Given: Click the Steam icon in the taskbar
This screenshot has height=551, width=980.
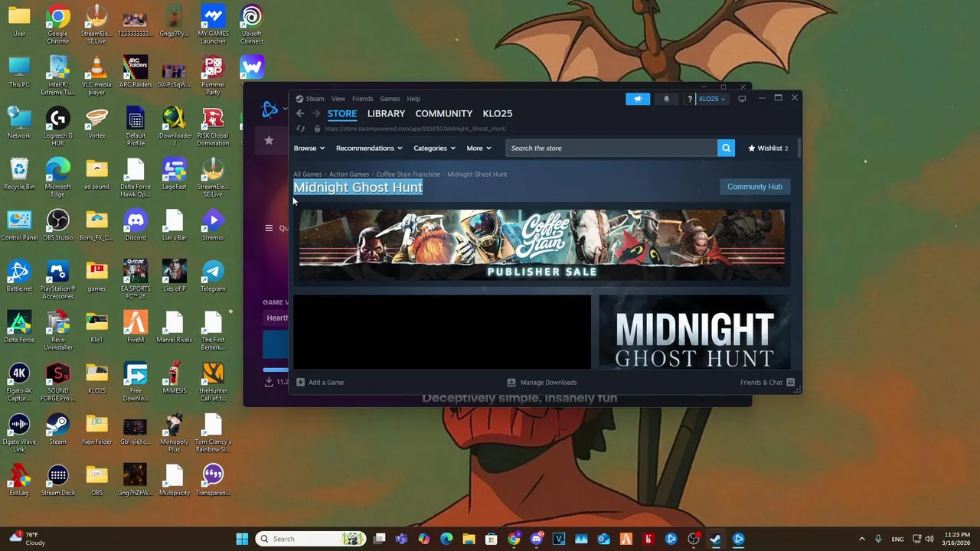Looking at the screenshot, I should click(x=715, y=539).
